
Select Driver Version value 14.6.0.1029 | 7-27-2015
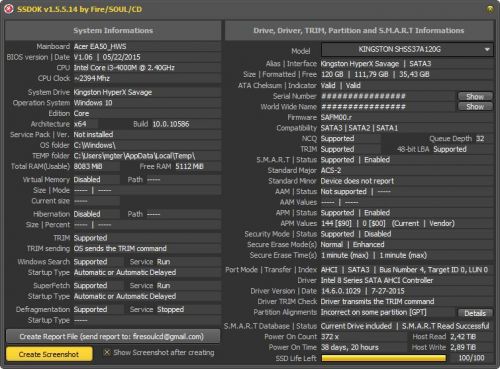pos(363,291)
